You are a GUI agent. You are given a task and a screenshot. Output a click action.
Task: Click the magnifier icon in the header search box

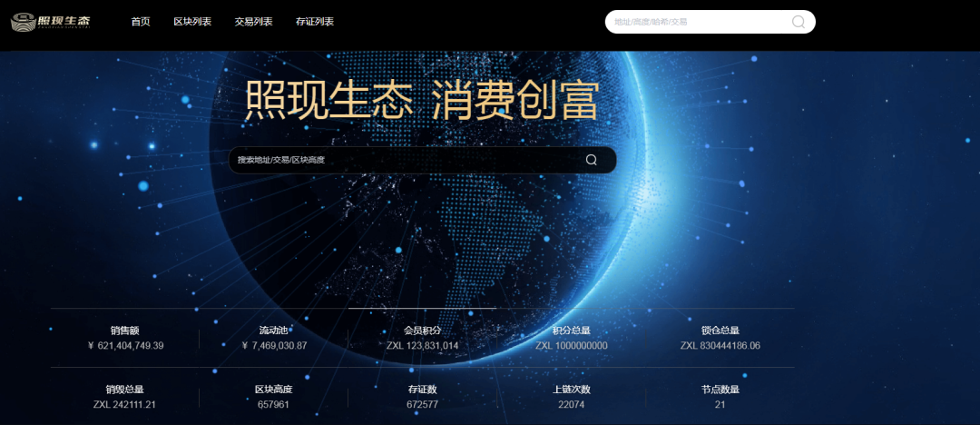[799, 22]
